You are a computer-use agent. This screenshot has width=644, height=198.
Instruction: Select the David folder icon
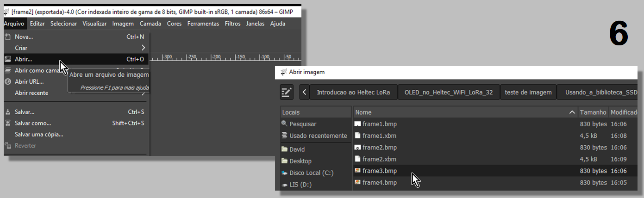click(284, 149)
